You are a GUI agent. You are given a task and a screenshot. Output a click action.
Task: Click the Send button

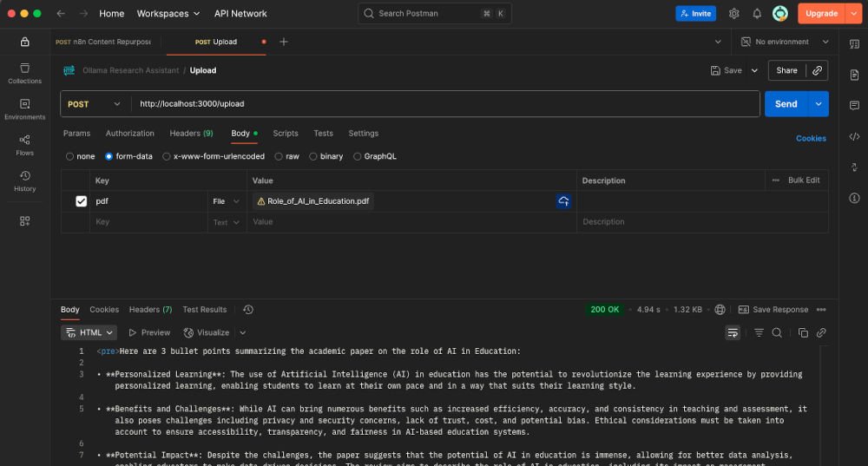pos(786,104)
